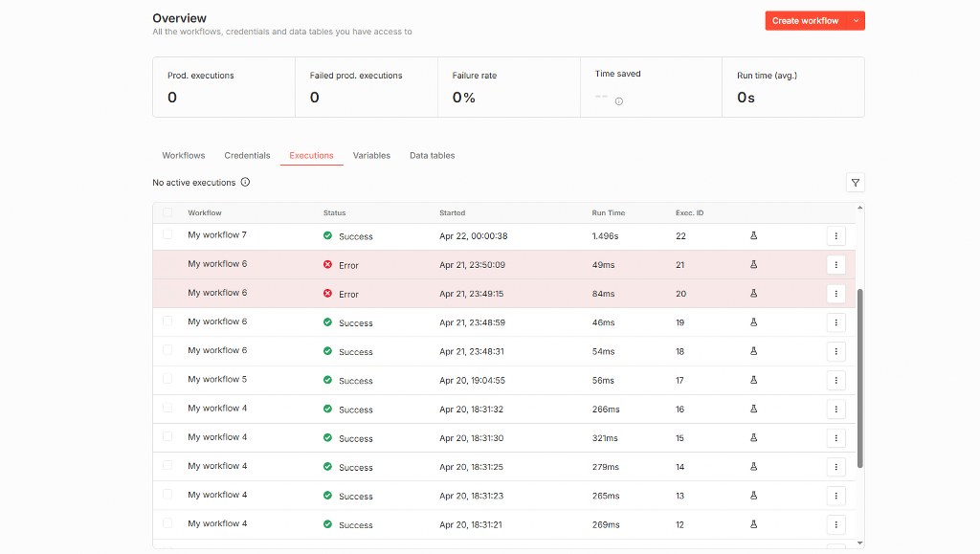Open the three-dot menu for execution 13
Screen dimensions: 980x554
point(835,496)
